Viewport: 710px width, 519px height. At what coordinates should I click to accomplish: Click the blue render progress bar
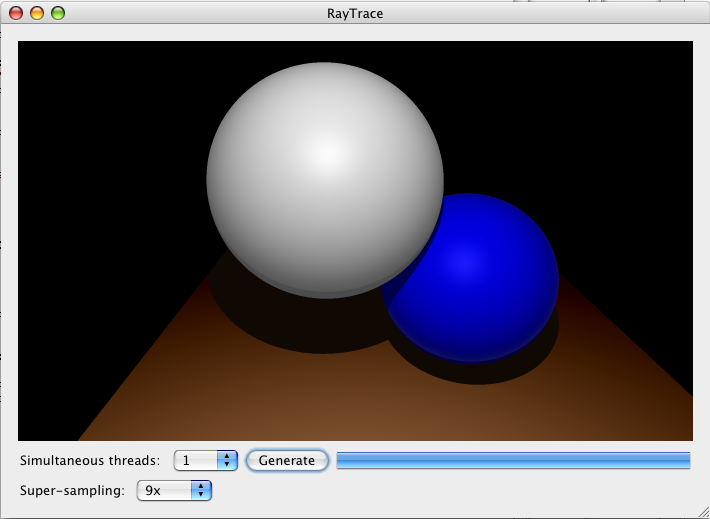pyautogui.click(x=513, y=460)
